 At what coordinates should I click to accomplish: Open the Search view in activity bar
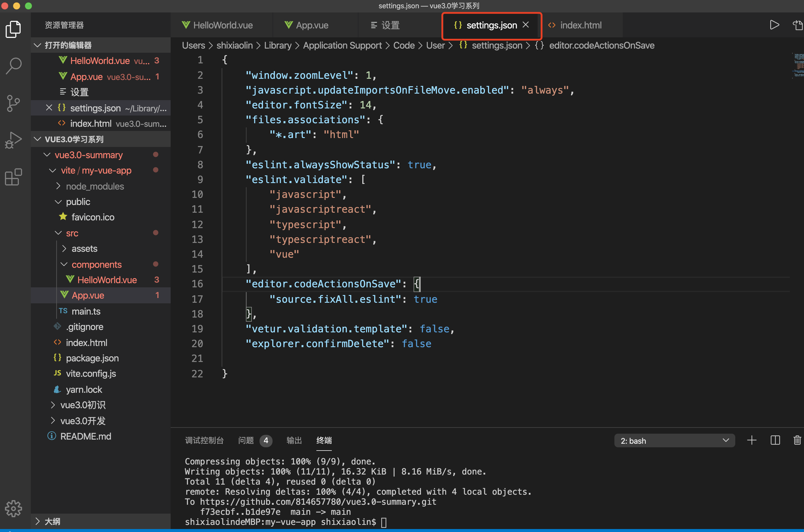[x=14, y=66]
